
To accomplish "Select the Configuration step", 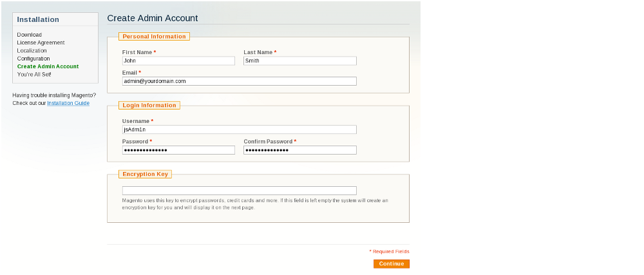I will (33, 59).
